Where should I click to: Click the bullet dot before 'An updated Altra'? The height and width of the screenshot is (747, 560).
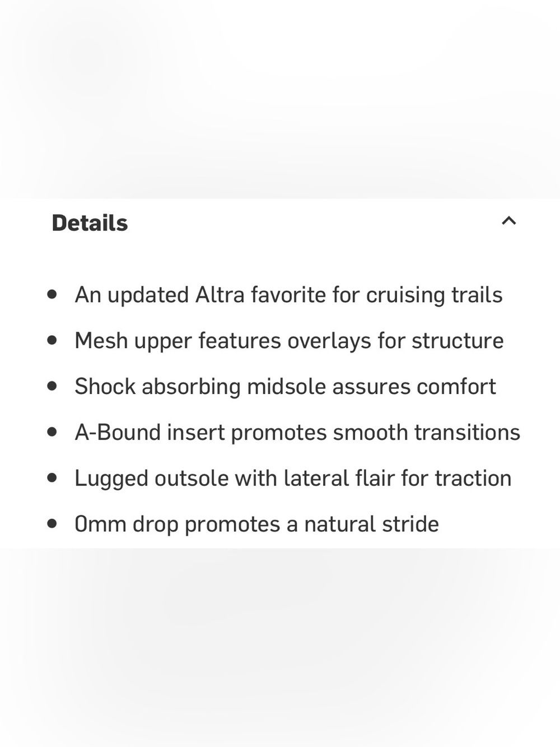coord(52,294)
